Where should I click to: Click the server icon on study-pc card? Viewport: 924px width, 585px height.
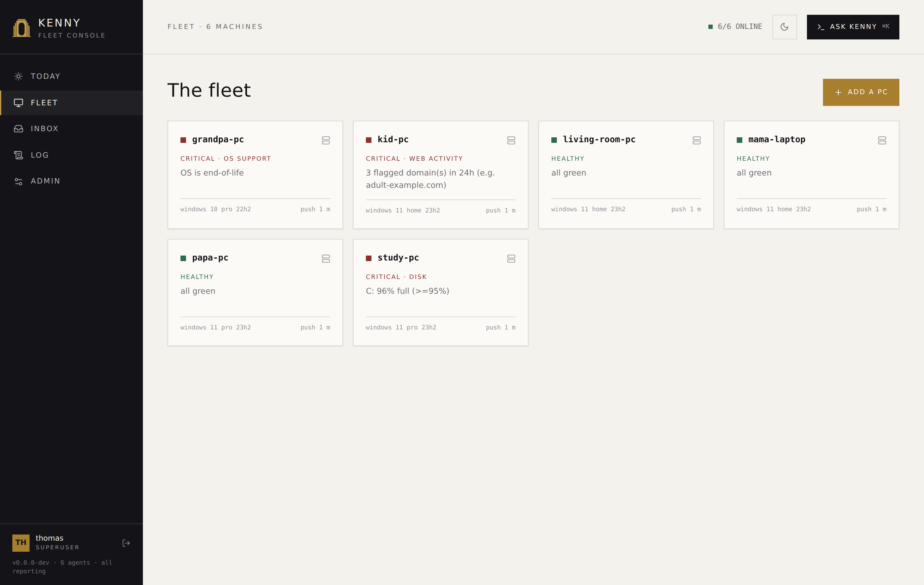pyautogui.click(x=511, y=259)
